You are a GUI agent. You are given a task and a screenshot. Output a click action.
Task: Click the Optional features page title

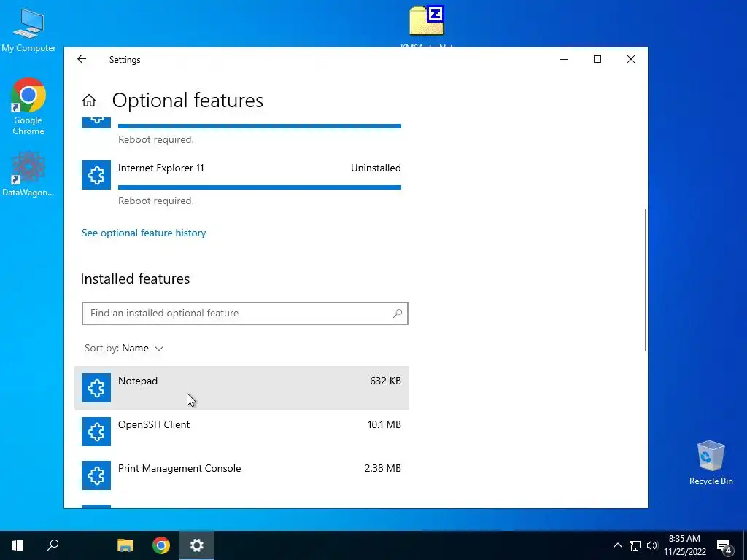187,101
